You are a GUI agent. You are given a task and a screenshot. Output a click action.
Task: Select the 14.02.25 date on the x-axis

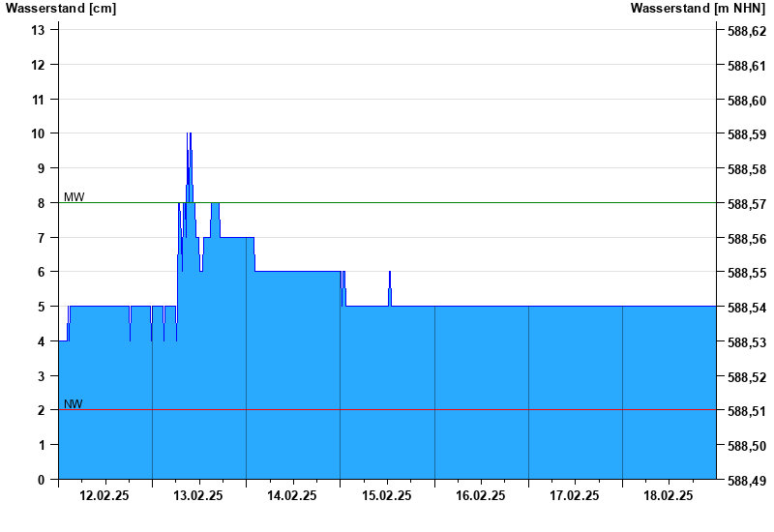pos(292,496)
